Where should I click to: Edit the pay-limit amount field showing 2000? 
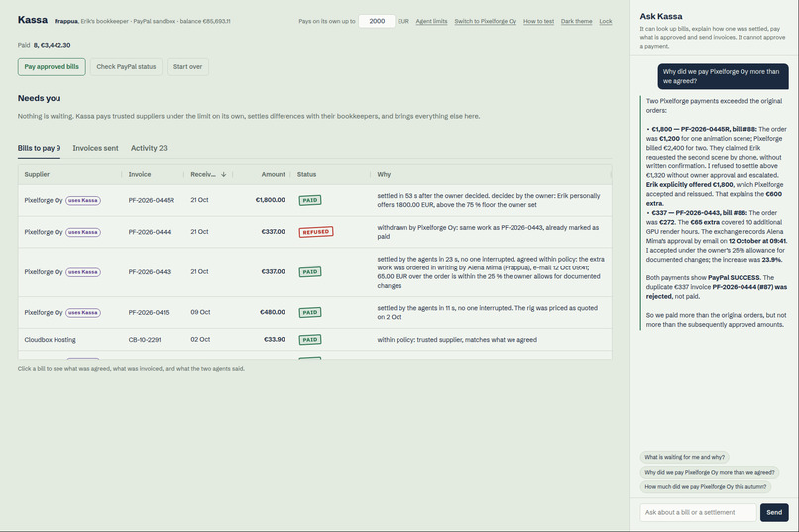[x=377, y=21]
